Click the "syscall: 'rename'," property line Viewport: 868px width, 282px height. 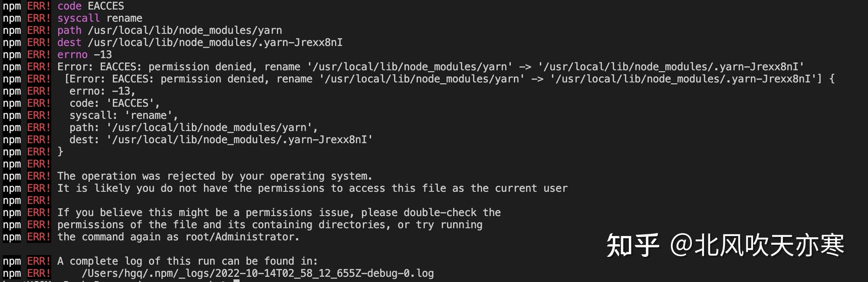click(124, 115)
